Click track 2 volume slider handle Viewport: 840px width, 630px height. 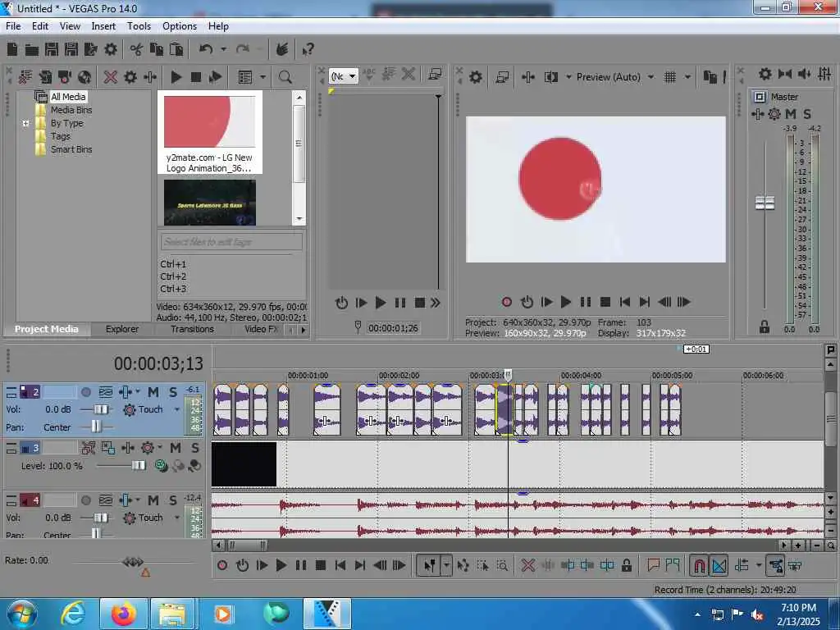tap(101, 410)
